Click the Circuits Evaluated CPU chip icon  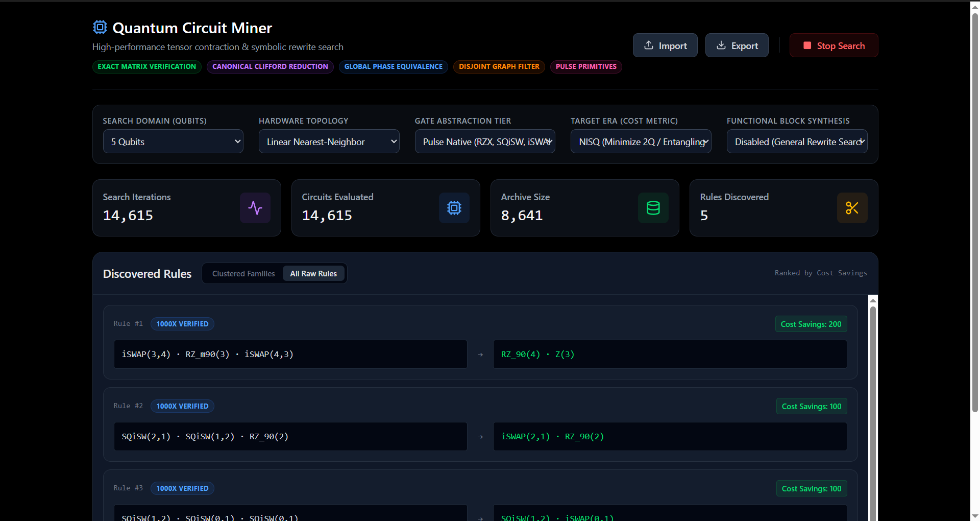coord(454,208)
